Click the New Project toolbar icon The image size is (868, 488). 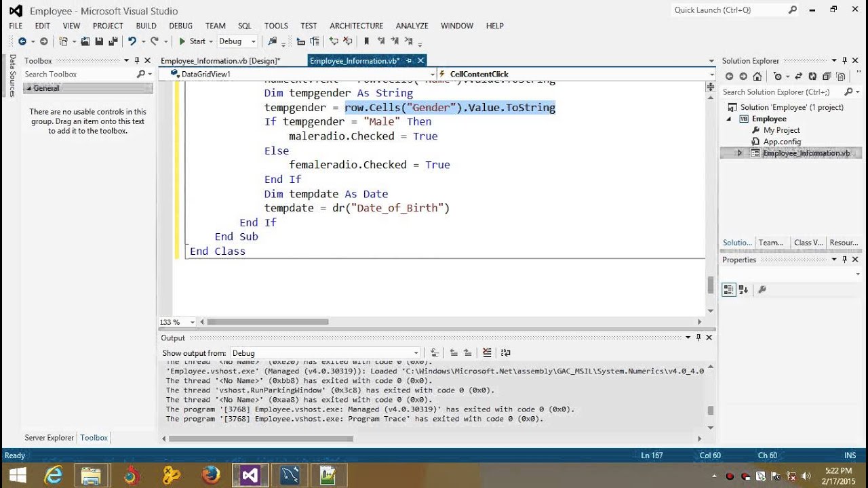(x=63, y=41)
